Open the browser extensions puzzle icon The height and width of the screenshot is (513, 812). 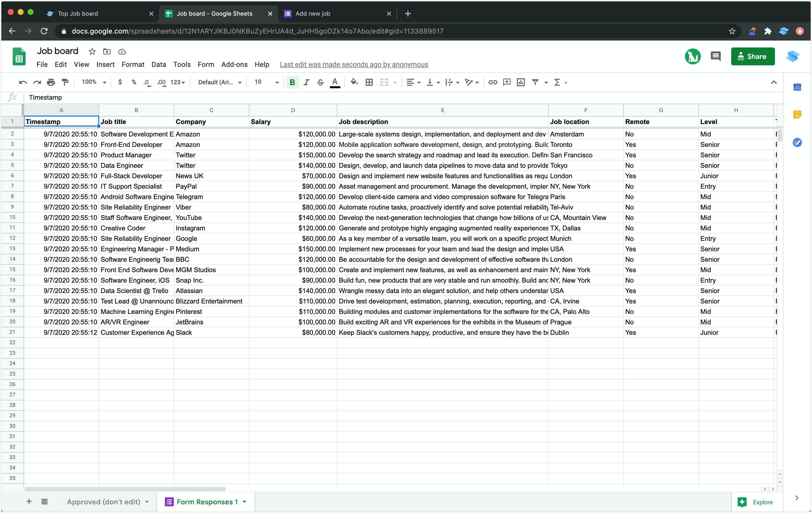[x=768, y=31]
